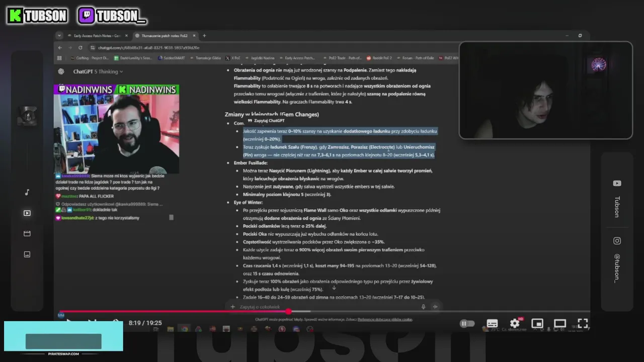
Task: Click the Ember Fusillade heading
Action: coord(251,163)
